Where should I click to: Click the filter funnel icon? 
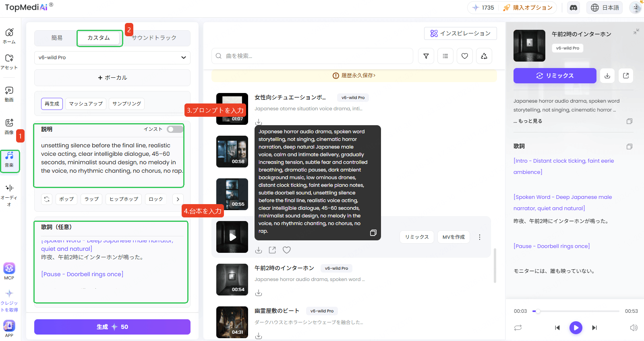426,56
